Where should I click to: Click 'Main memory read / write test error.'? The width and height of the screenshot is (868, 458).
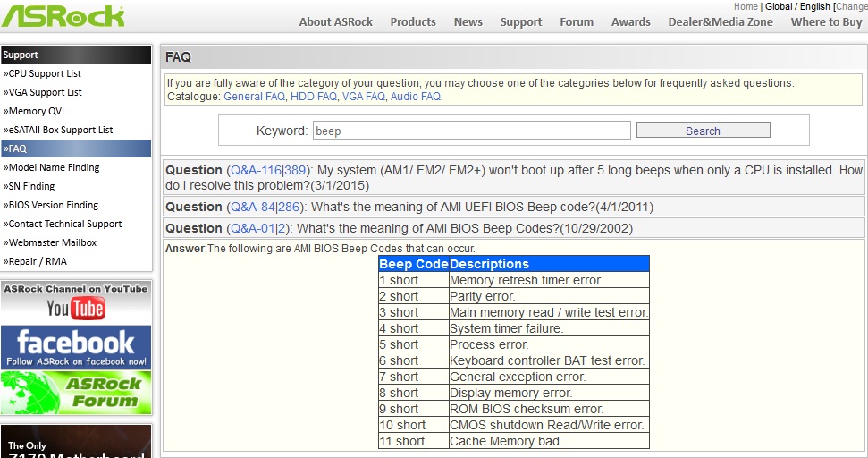point(549,312)
